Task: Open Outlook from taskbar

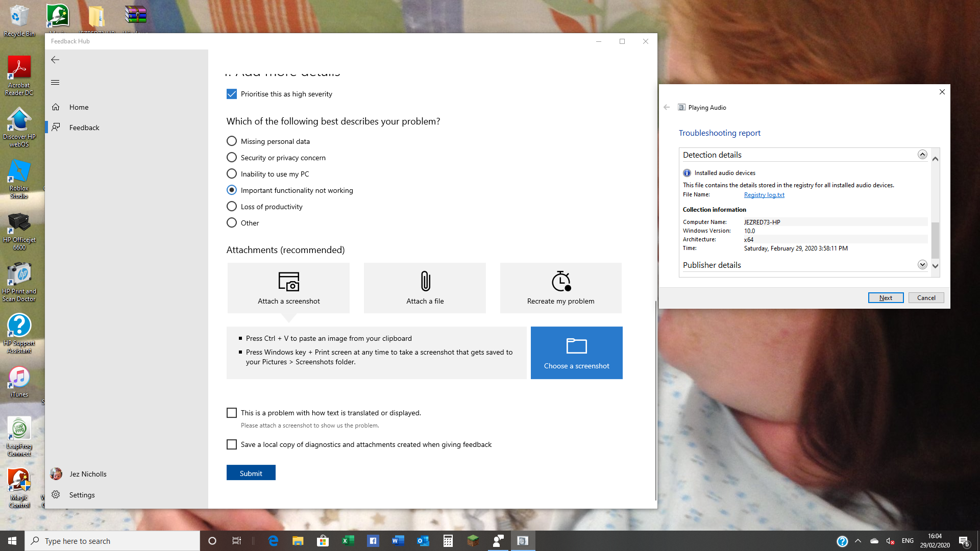Action: click(423, 541)
